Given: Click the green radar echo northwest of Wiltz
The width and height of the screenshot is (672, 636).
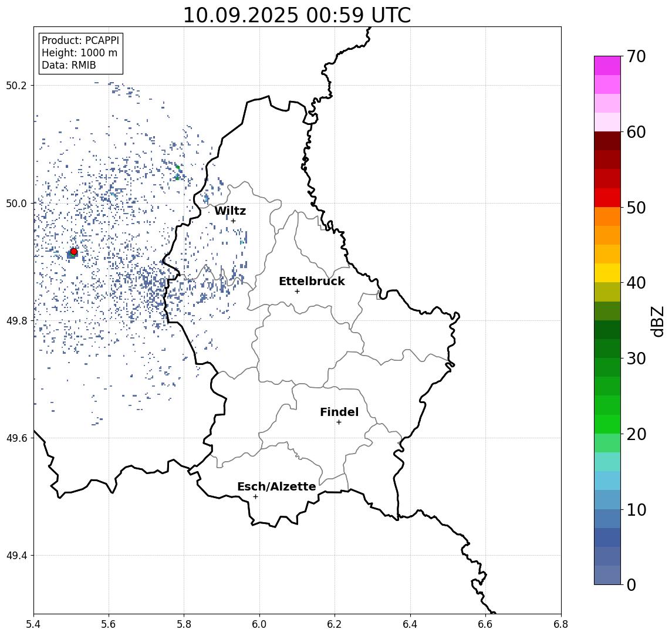Looking at the screenshot, I should pyautogui.click(x=177, y=172).
